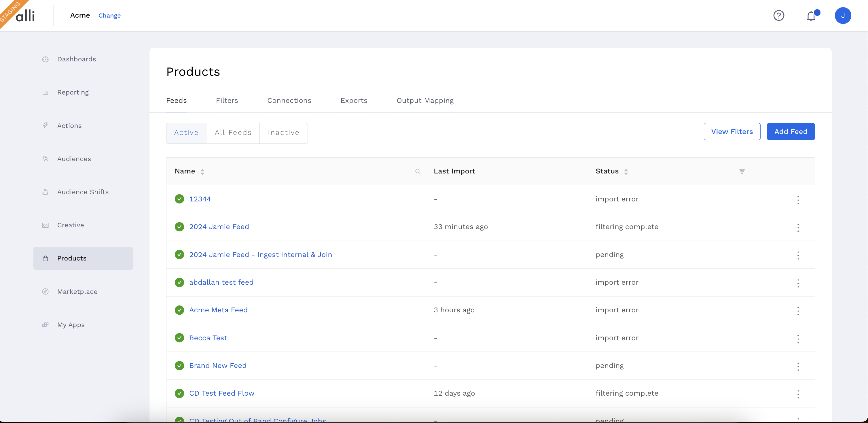
Task: Click green check icon for abdallah test feed
Action: coord(179,282)
